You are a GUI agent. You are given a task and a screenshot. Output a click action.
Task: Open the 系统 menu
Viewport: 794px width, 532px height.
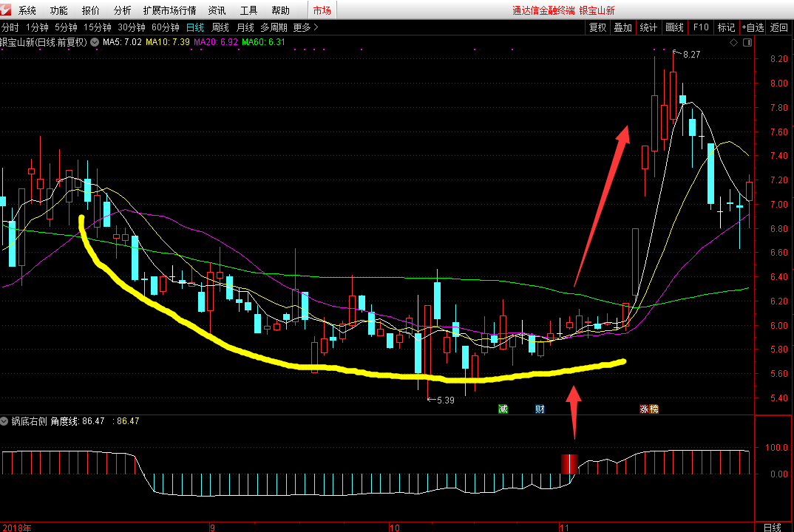click(27, 10)
